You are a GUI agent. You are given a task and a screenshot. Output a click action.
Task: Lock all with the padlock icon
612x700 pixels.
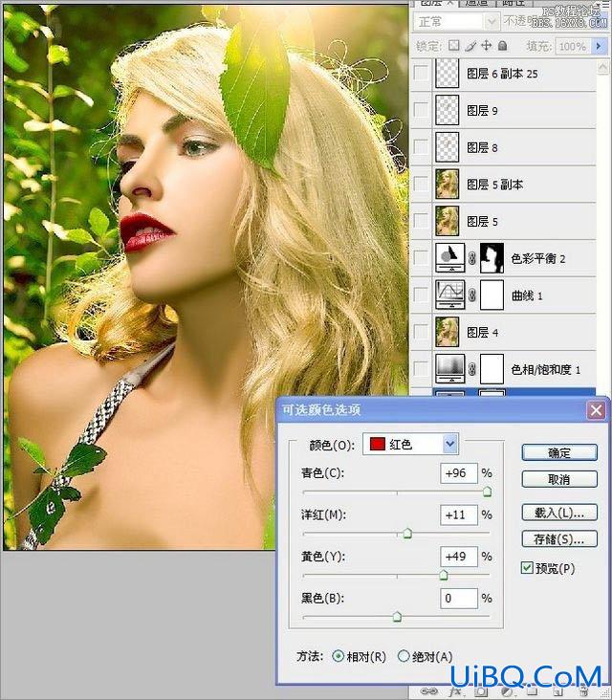tap(503, 46)
